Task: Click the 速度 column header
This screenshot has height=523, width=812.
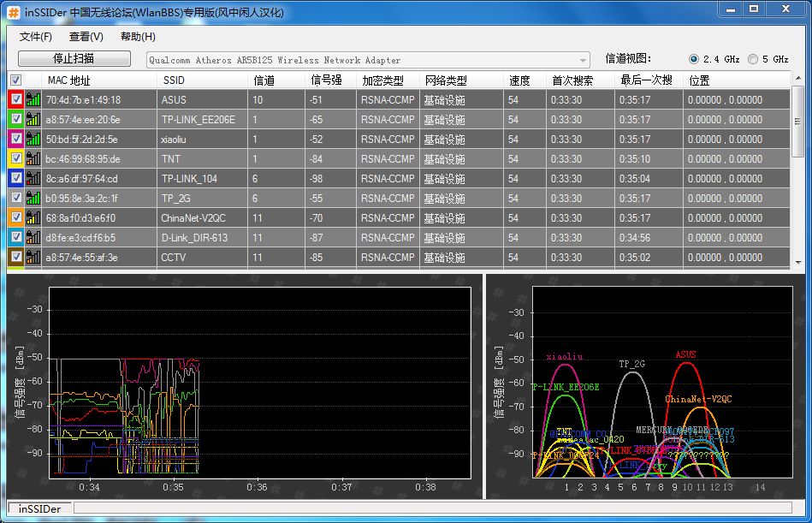Action: point(525,80)
